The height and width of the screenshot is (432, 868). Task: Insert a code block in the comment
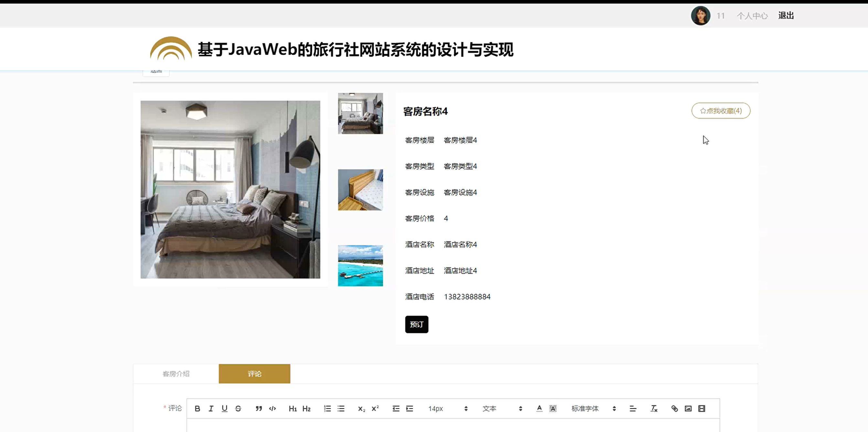[x=273, y=408]
